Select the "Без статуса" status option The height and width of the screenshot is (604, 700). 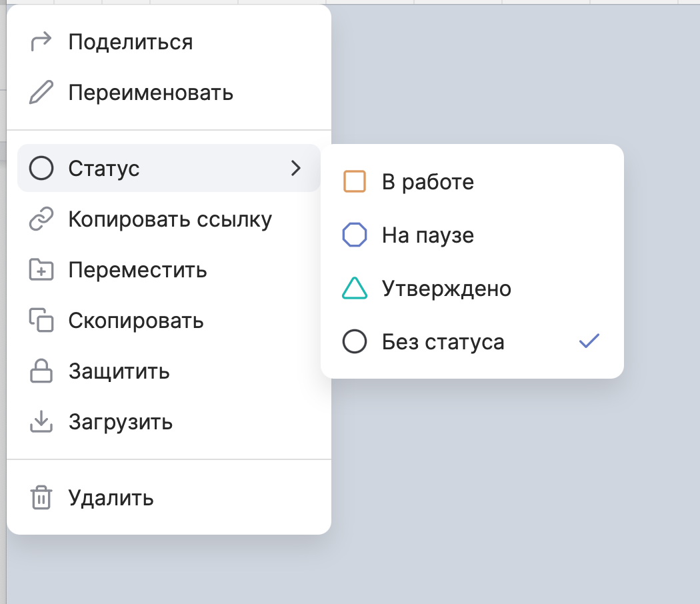[x=443, y=342]
